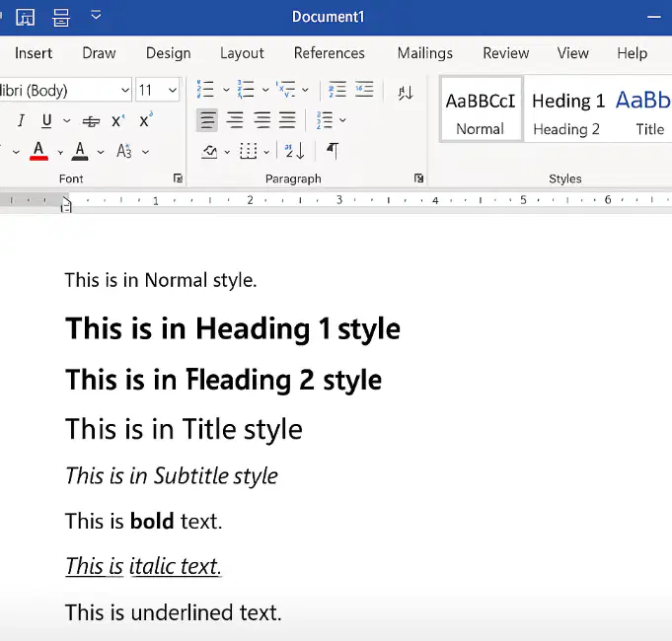Expand the Shading dropdown arrow
This screenshot has width=672, height=641.
227,152
